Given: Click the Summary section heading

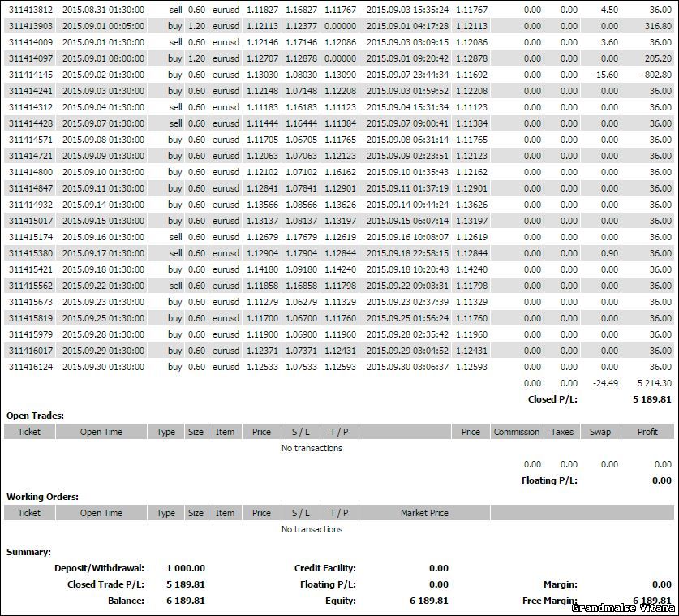Looking at the screenshot, I should click(28, 552).
